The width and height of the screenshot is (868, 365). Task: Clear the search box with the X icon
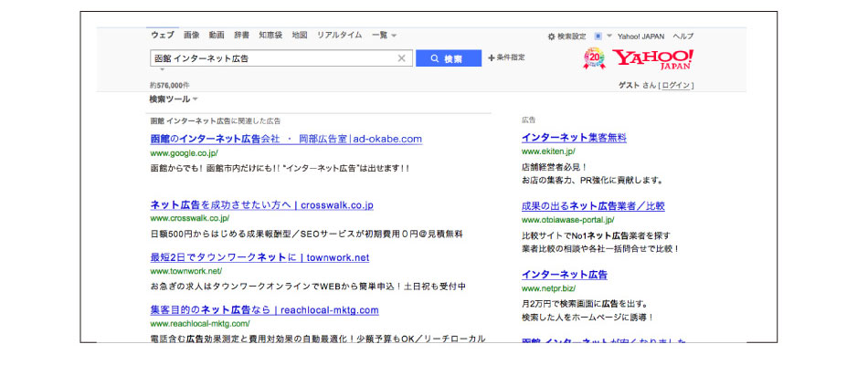tap(402, 58)
